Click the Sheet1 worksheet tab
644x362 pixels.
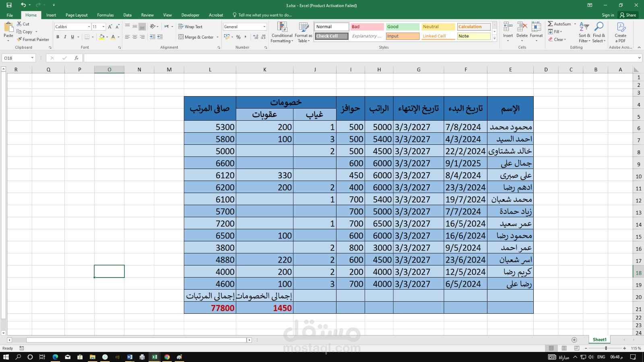pyautogui.click(x=599, y=339)
